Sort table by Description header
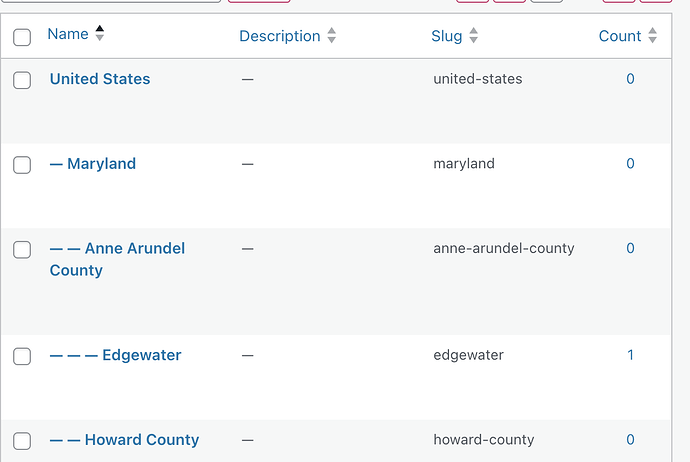This screenshot has height=462, width=690. (x=280, y=36)
